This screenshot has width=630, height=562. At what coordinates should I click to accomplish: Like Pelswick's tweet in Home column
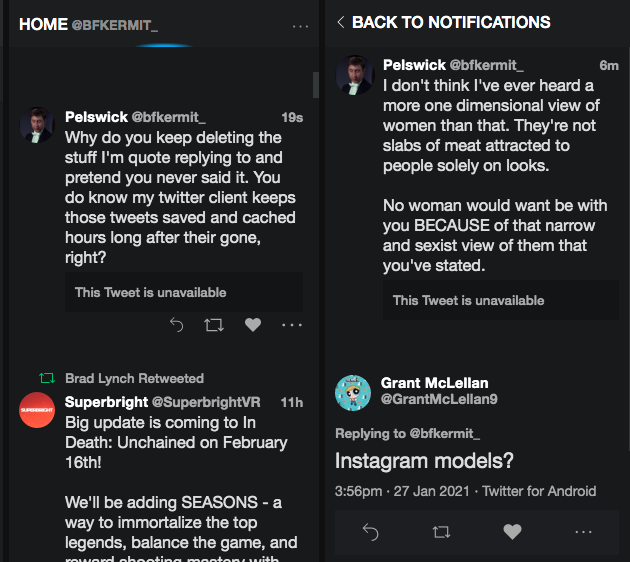(253, 325)
